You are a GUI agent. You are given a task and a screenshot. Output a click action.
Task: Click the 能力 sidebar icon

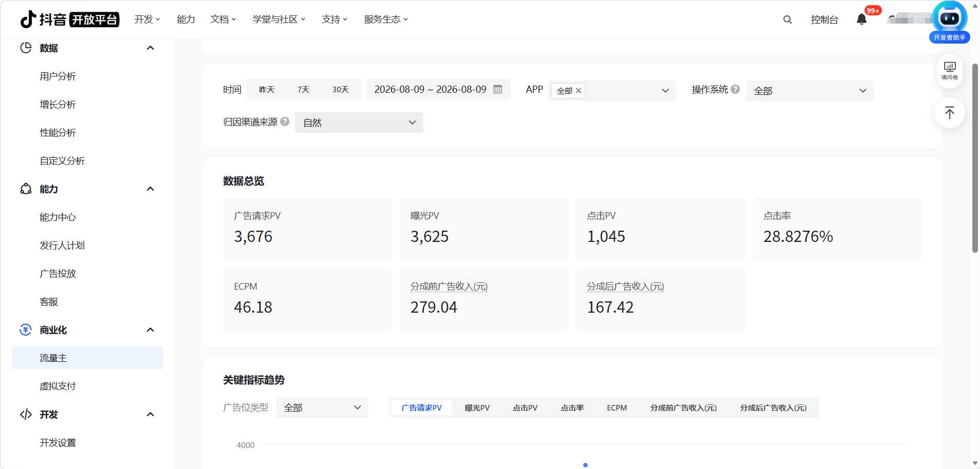(x=26, y=189)
